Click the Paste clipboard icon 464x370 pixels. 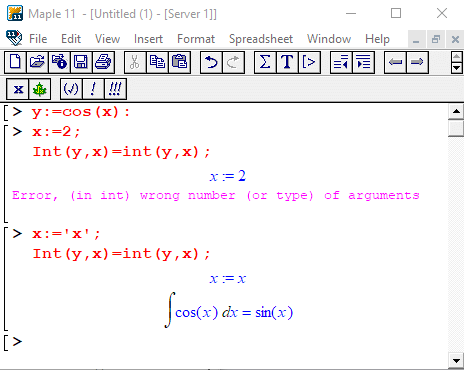180,62
